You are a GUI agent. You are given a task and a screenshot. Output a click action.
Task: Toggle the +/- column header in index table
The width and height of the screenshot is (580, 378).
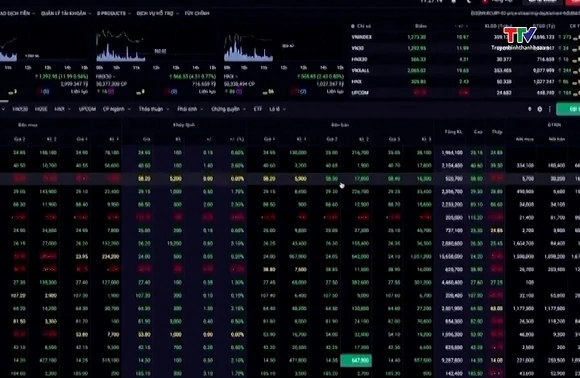pos(461,26)
